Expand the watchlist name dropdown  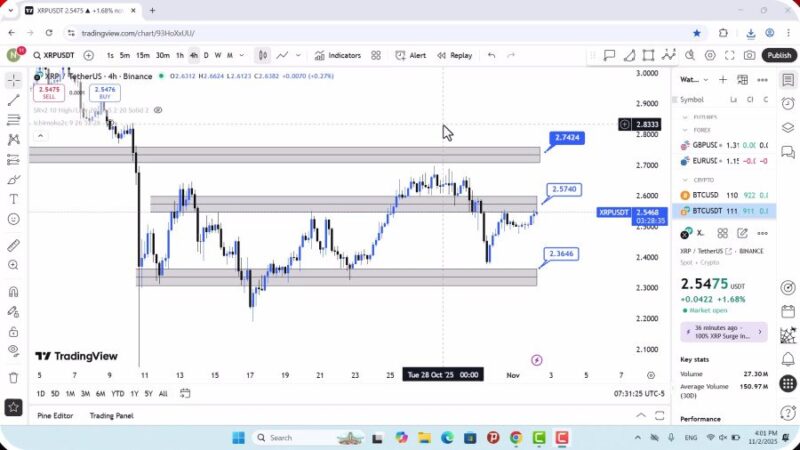point(699,80)
